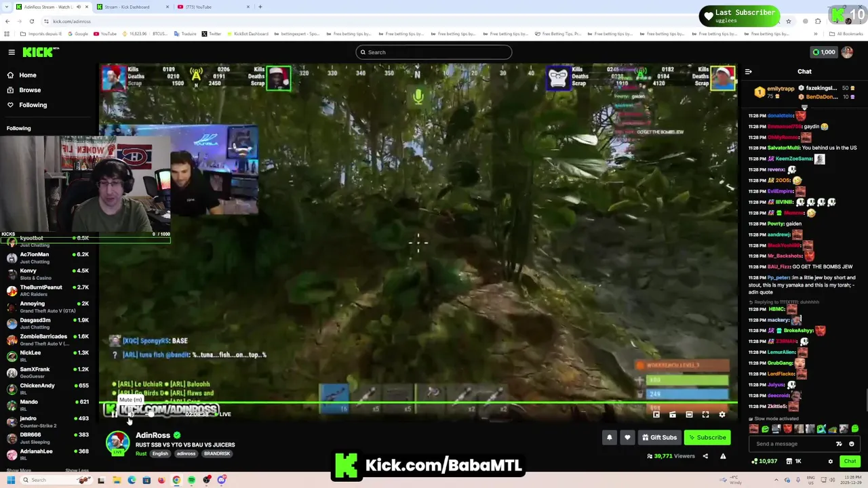Open player settings gear
This screenshot has height=488, width=868.
(x=722, y=415)
